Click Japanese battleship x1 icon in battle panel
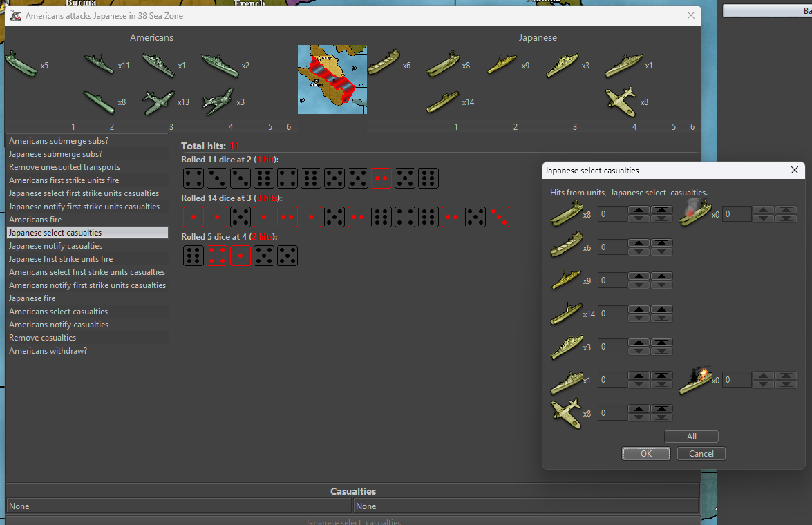Image resolution: width=812 pixels, height=525 pixels. (624, 65)
